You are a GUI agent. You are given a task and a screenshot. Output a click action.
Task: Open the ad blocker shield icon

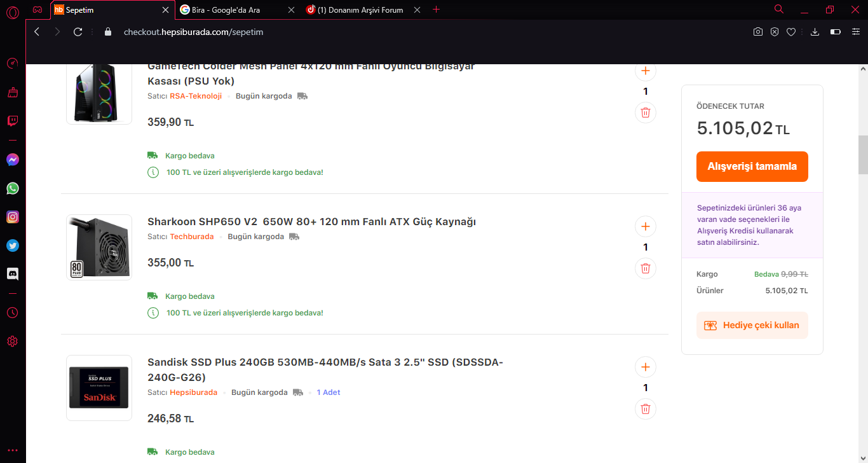775,32
